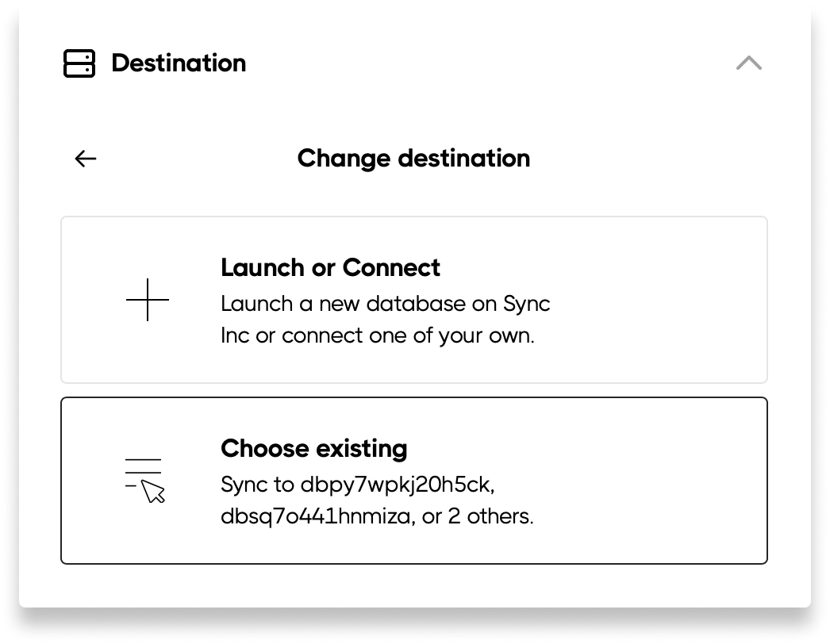Click the back arrow to return
This screenshot has width=830, height=644.
pyautogui.click(x=86, y=158)
